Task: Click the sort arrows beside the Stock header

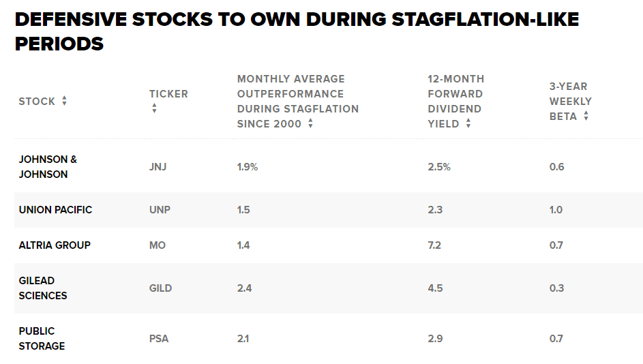Action: (64, 101)
